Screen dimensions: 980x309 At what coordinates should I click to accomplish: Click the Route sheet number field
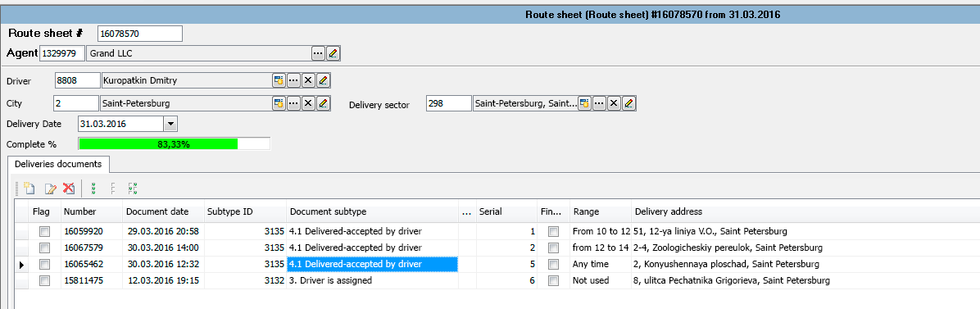coord(140,33)
